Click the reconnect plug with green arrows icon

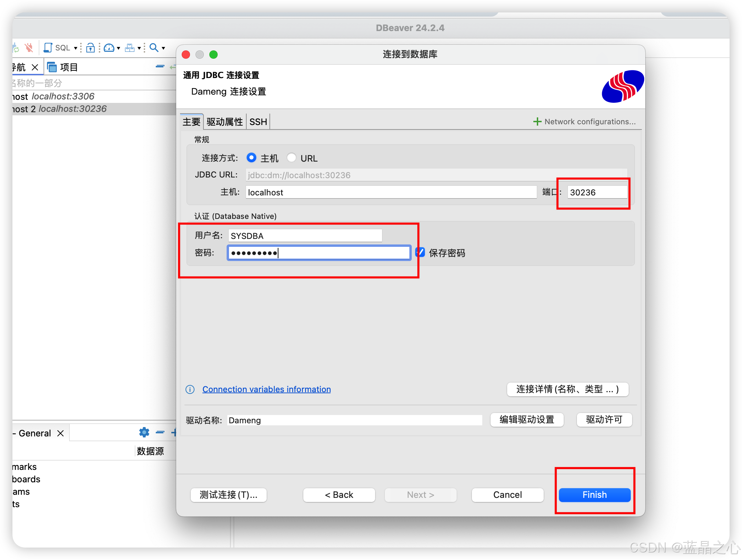tap(16, 48)
